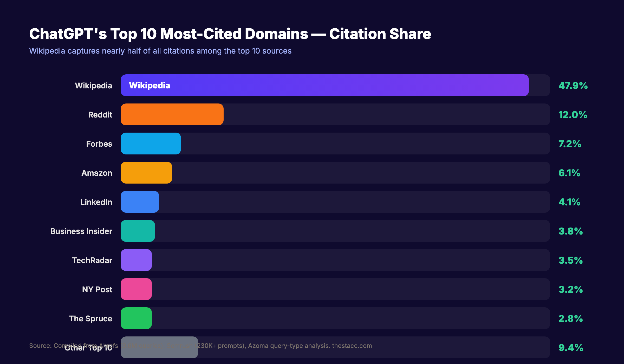This screenshot has height=364, width=624.
Task: Click the pink NY Post bar
Action: (x=136, y=289)
